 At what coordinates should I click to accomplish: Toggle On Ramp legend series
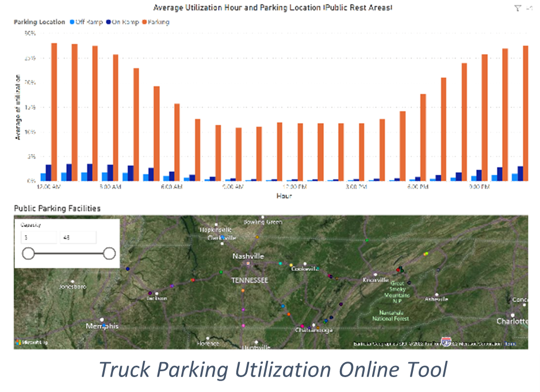pyautogui.click(x=122, y=22)
